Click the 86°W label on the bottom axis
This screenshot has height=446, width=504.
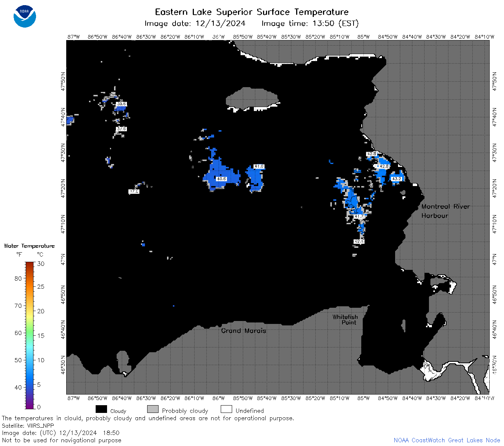click(x=219, y=398)
